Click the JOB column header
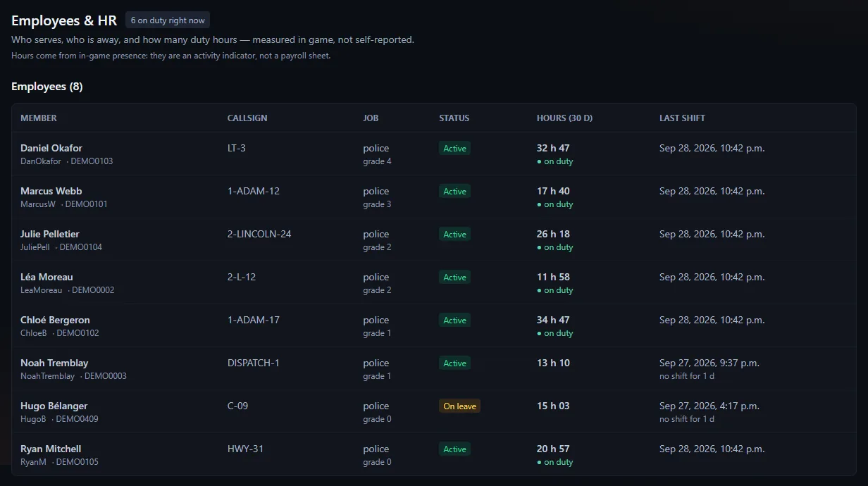Screen dimensions: 868x486 371,118
